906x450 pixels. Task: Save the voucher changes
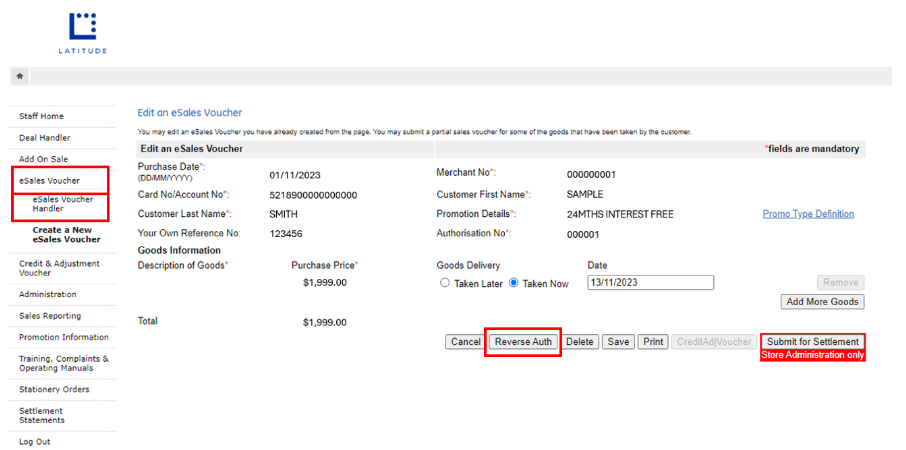pyautogui.click(x=619, y=342)
